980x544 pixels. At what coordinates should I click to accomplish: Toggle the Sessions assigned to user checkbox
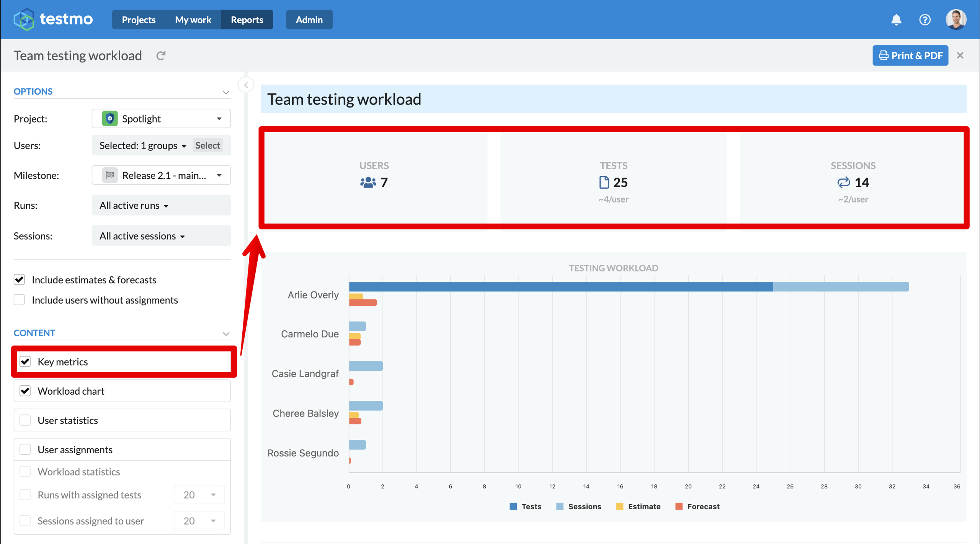pos(25,521)
